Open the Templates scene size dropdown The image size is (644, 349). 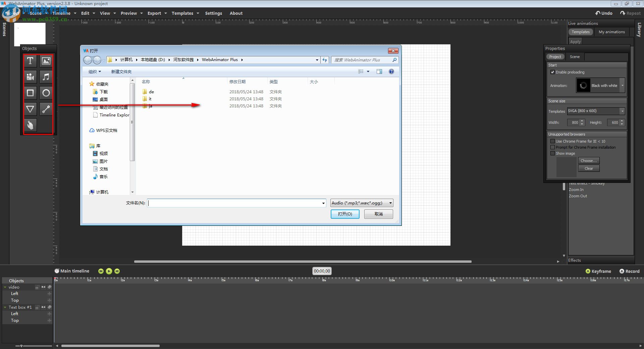(x=622, y=111)
